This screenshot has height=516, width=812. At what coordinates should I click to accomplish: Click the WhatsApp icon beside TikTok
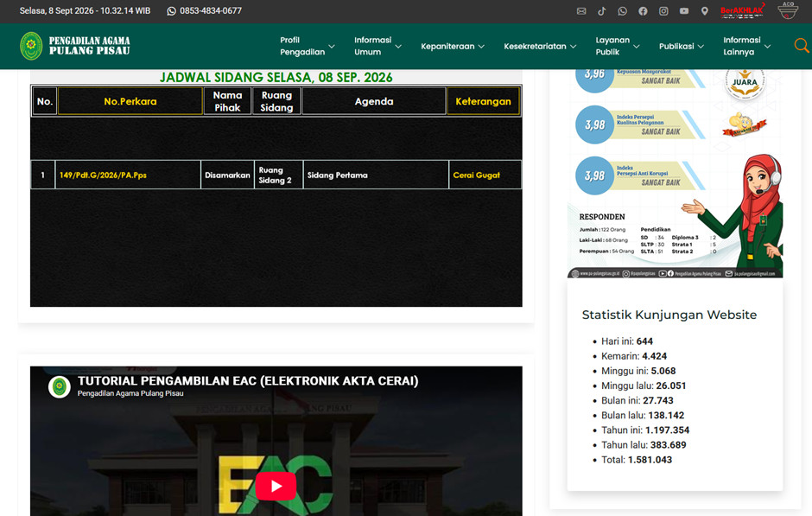[x=623, y=11]
